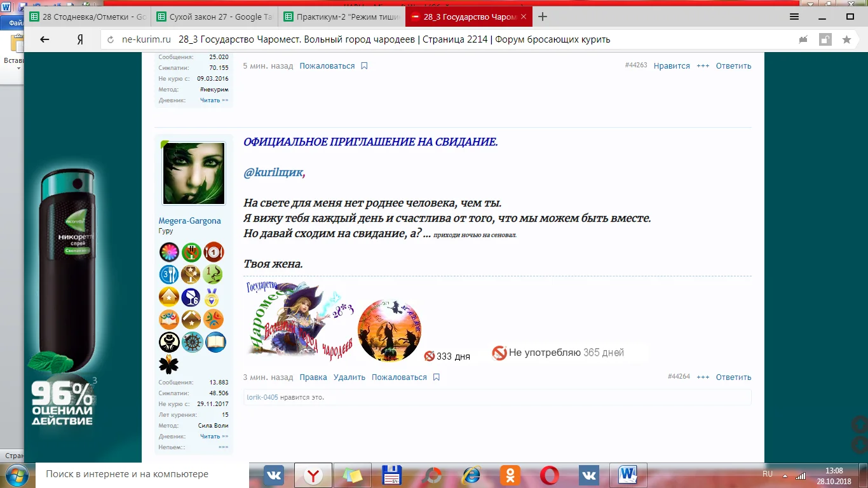Switch to '28 Стодневка/Отметки' tab
This screenshot has width=868, height=488.
click(x=88, y=17)
